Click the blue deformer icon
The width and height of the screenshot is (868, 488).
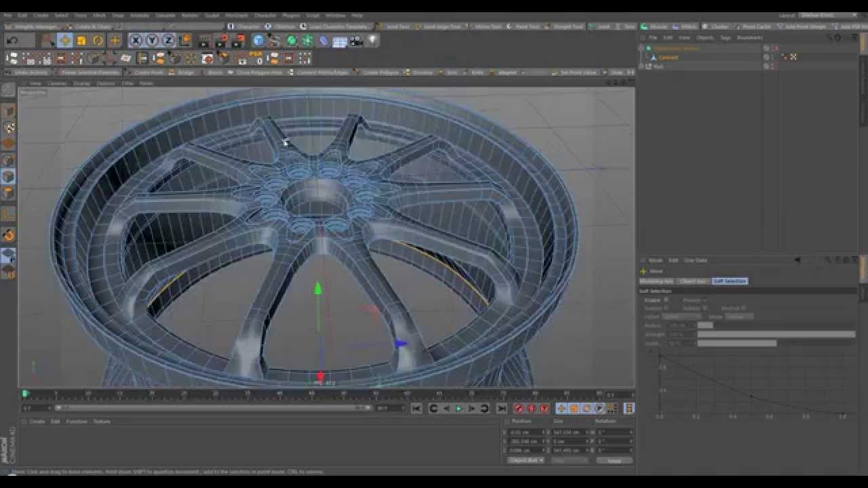(324, 41)
